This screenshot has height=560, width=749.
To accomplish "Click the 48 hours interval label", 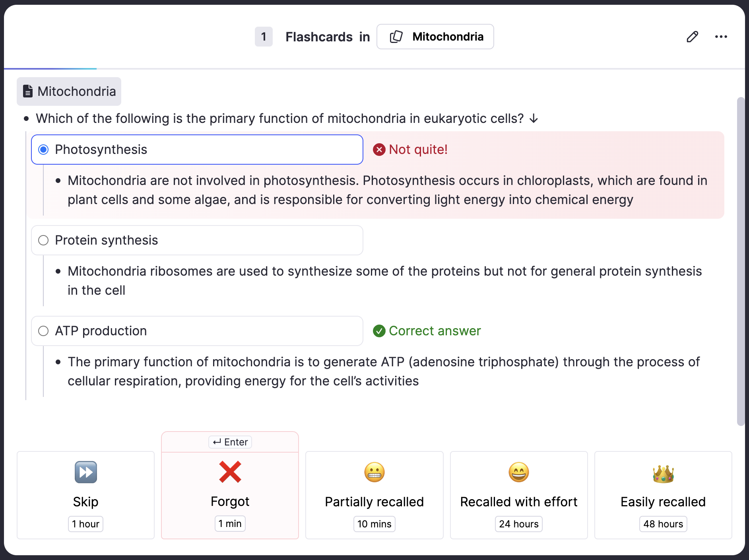I will click(x=663, y=524).
